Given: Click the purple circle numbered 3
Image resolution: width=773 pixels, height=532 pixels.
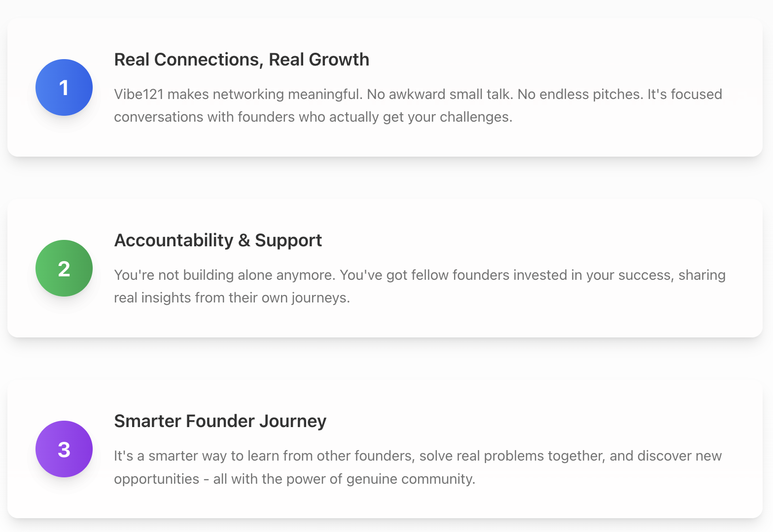Looking at the screenshot, I should (x=64, y=449).
